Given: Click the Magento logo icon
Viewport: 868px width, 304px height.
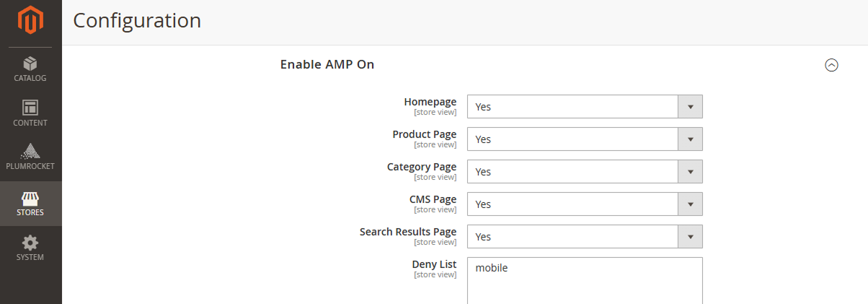Looking at the screenshot, I should (x=30, y=20).
